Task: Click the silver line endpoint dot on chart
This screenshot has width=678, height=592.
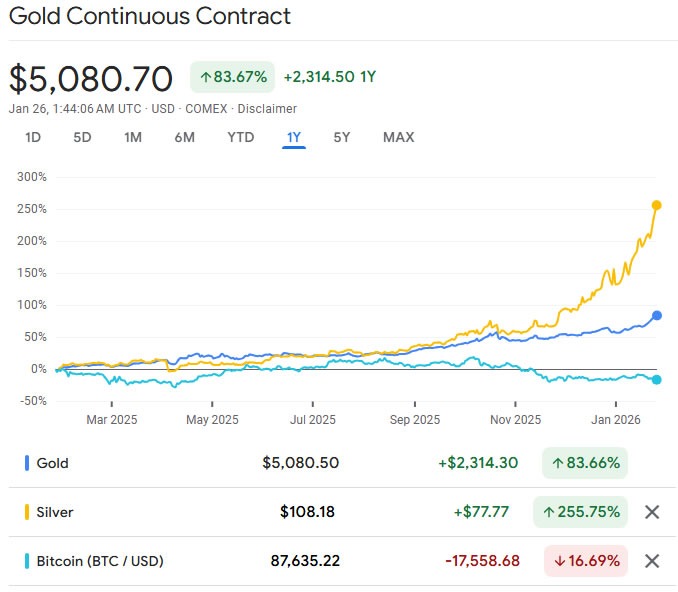Action: (x=657, y=205)
